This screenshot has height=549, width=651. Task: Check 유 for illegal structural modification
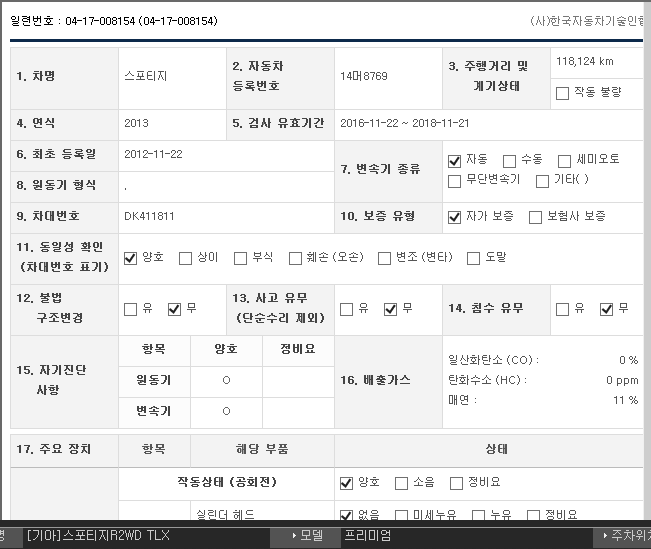130,309
